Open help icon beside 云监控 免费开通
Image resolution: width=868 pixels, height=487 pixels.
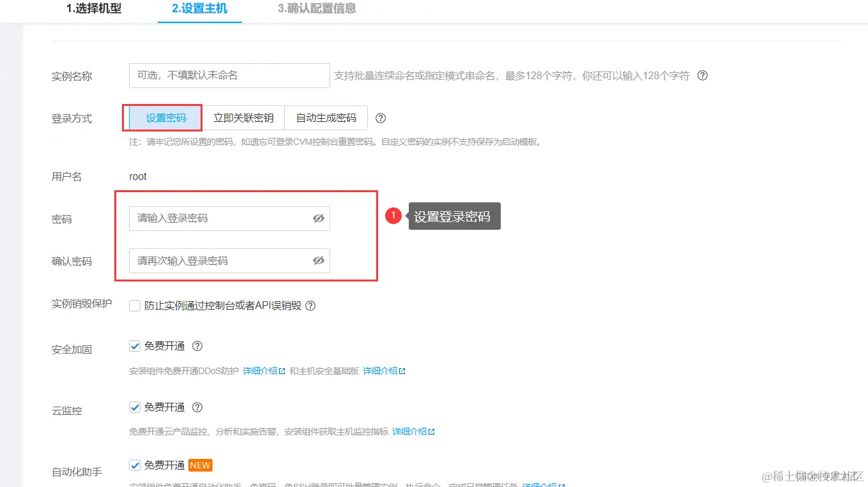pyautogui.click(x=197, y=407)
